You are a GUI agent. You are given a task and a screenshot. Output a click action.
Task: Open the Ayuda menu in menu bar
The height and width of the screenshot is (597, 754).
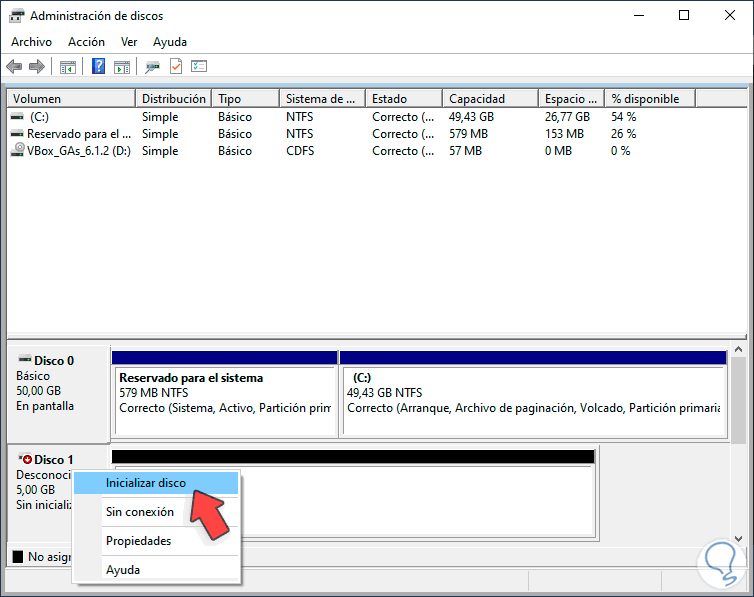170,42
